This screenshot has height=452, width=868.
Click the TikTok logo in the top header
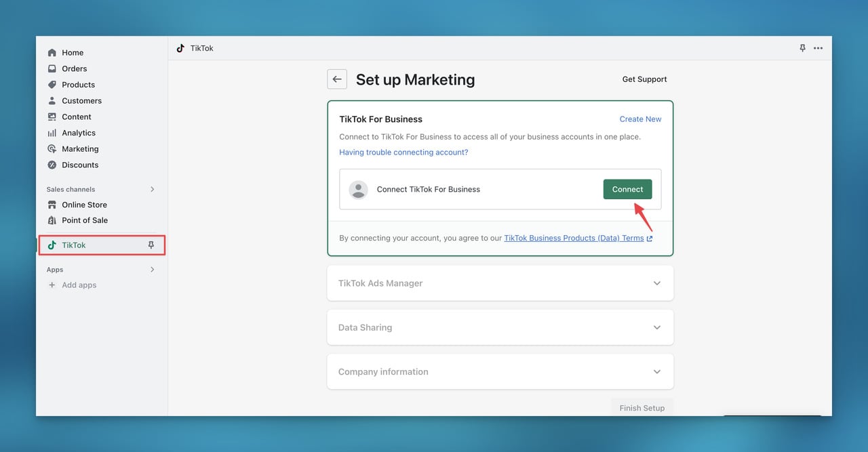[x=180, y=48]
